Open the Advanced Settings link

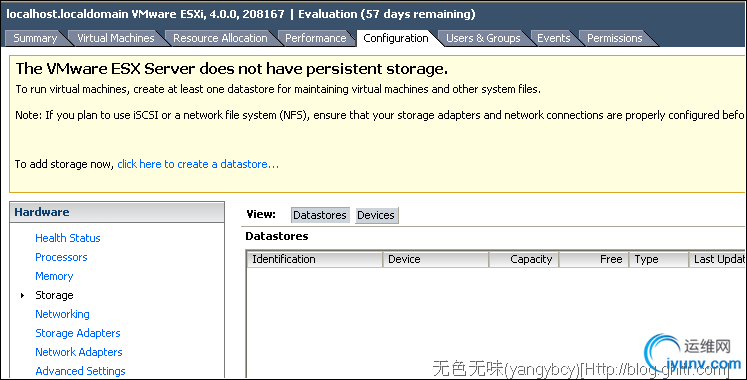click(80, 371)
